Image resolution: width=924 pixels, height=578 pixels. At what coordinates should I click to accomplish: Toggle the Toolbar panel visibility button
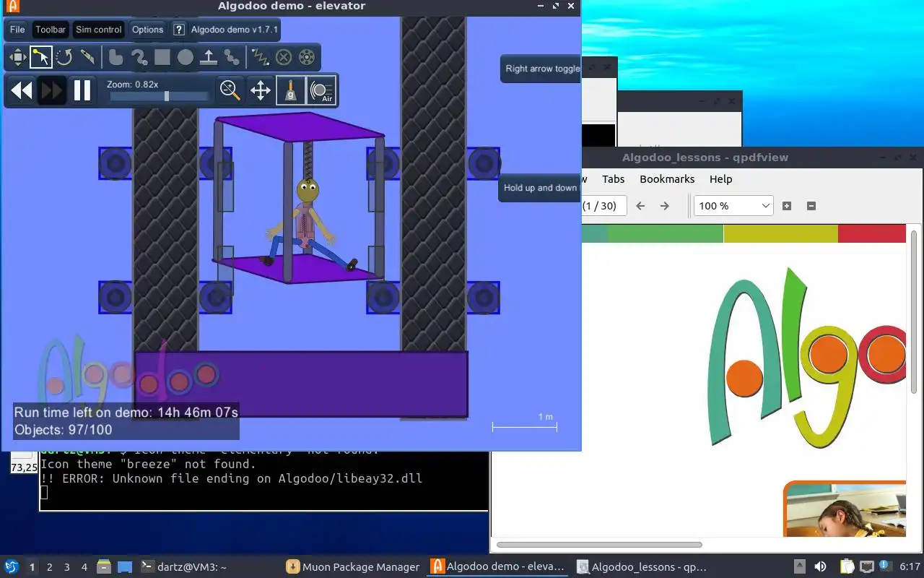(x=51, y=30)
